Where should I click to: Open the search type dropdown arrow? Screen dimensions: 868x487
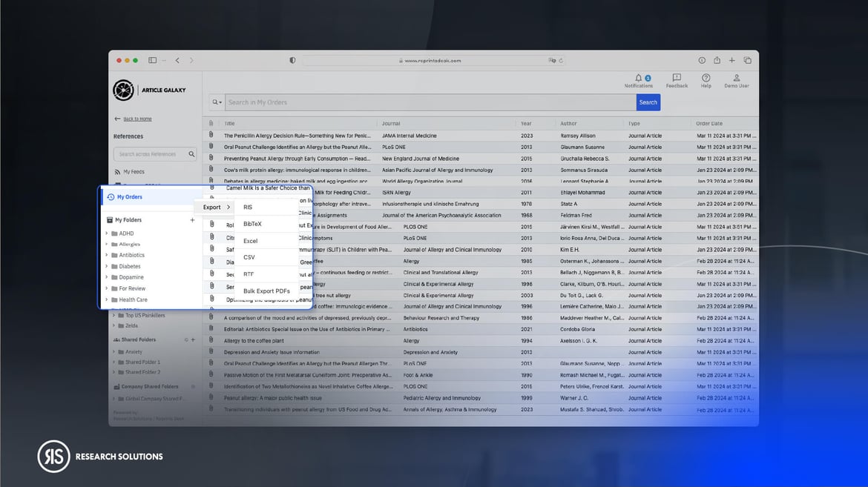[x=217, y=102]
